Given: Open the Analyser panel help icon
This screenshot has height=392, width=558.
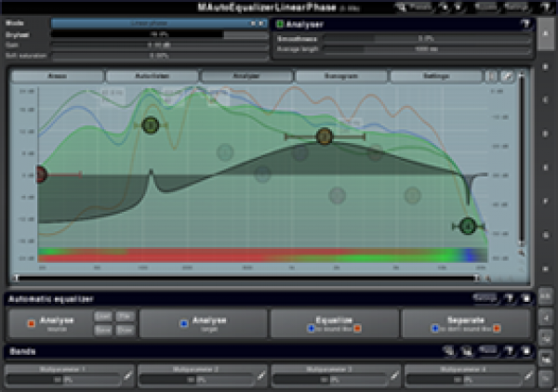Looking at the screenshot, I should pos(526,24).
